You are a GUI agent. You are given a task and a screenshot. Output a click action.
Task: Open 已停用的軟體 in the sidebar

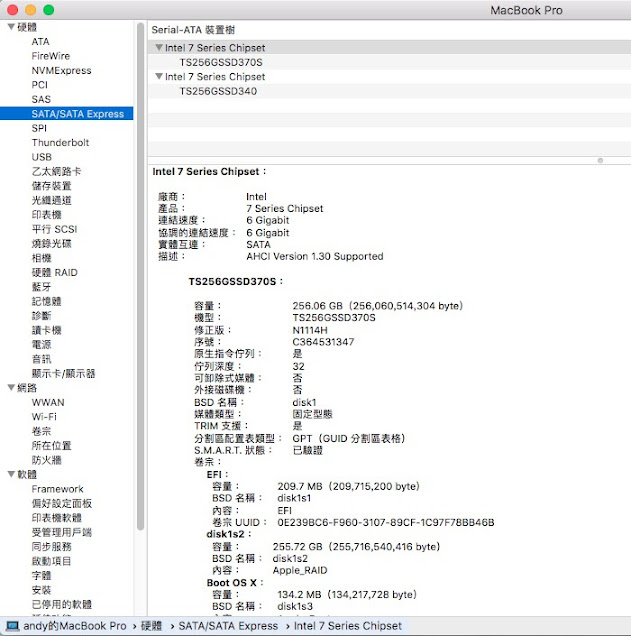pos(62,604)
